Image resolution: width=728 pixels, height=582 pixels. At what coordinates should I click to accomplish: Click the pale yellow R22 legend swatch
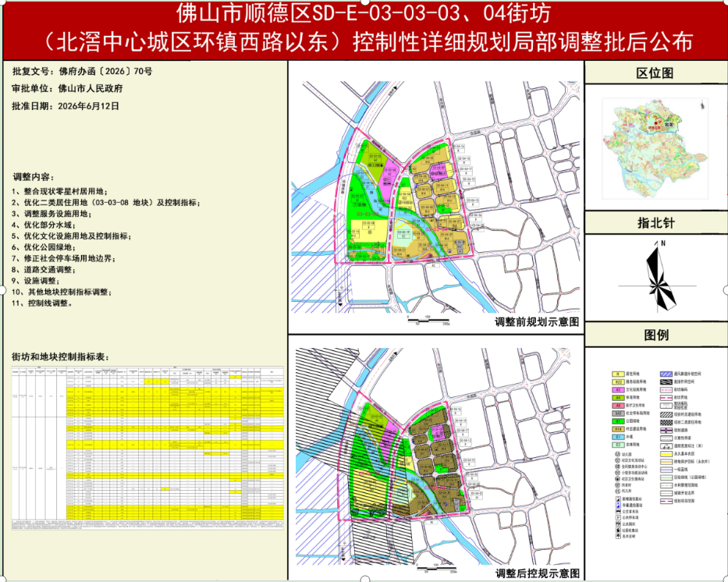[619, 382]
